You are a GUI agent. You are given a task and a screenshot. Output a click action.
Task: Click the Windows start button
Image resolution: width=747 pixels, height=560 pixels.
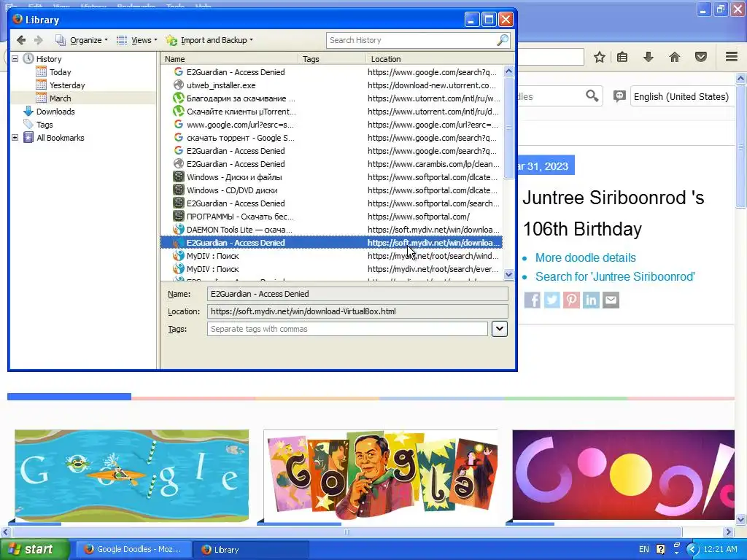(35, 549)
